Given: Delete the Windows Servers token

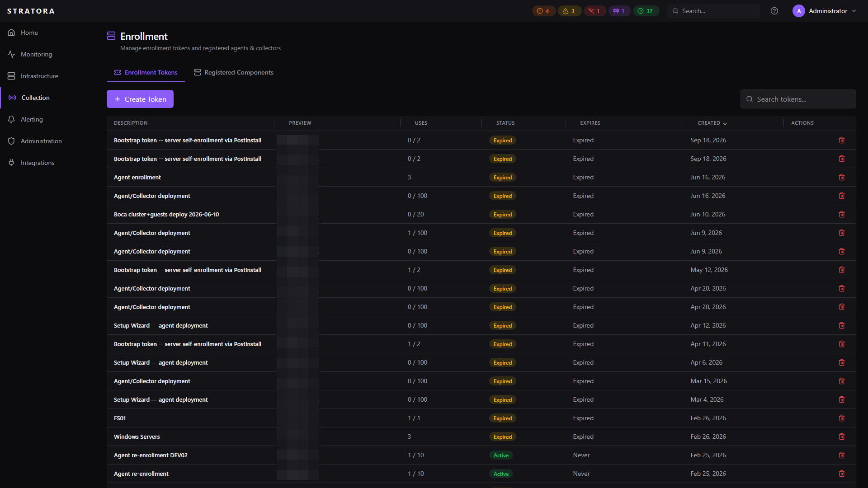Looking at the screenshot, I should [x=842, y=436].
